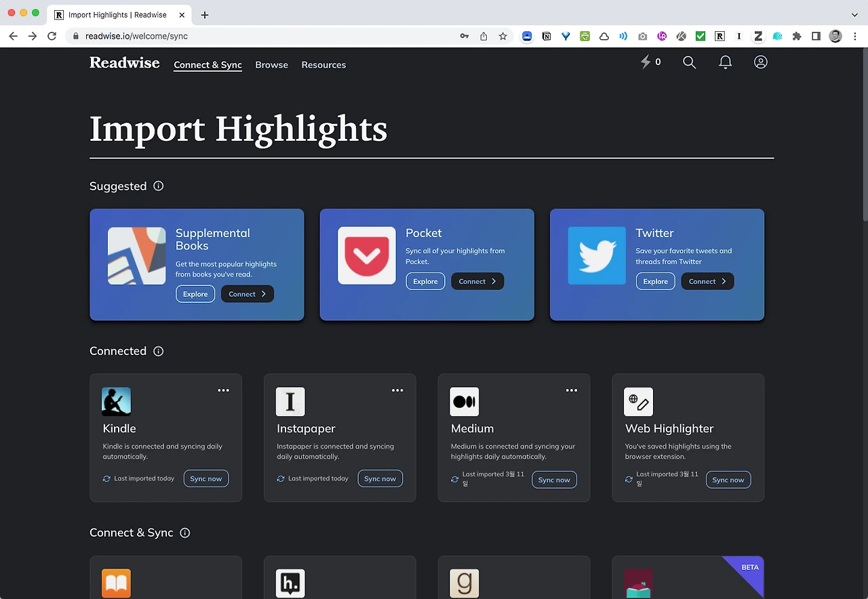Open the account profile icon
The image size is (868, 599).
[x=761, y=62]
